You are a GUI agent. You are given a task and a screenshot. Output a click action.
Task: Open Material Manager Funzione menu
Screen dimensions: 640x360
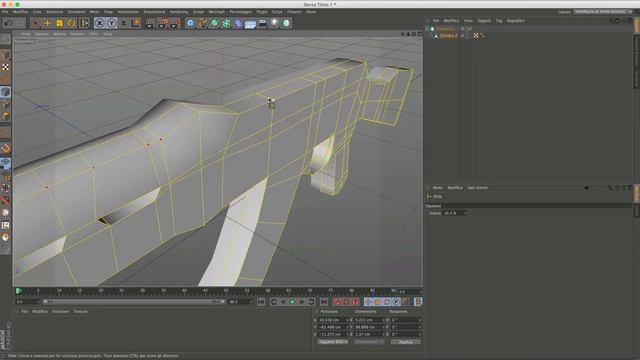click(60, 311)
